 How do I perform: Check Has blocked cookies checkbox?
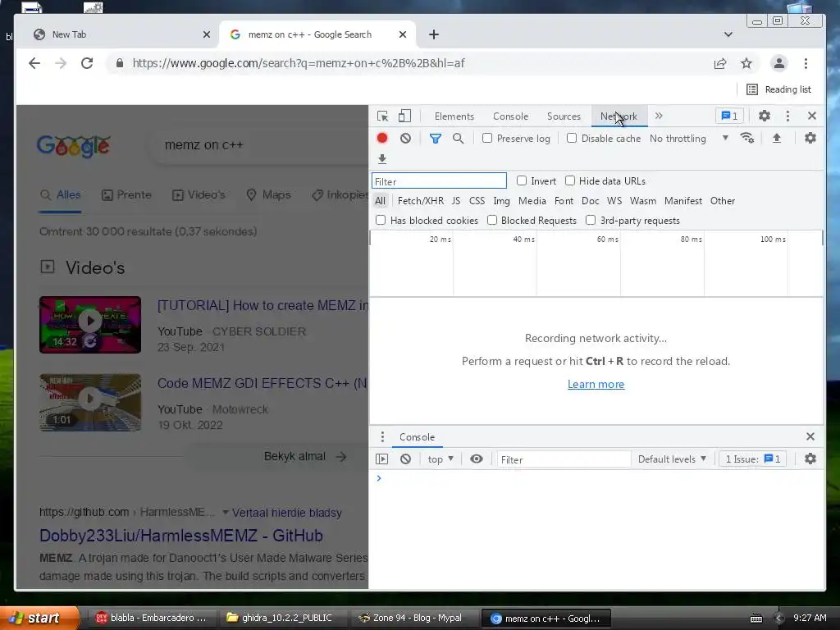[381, 220]
